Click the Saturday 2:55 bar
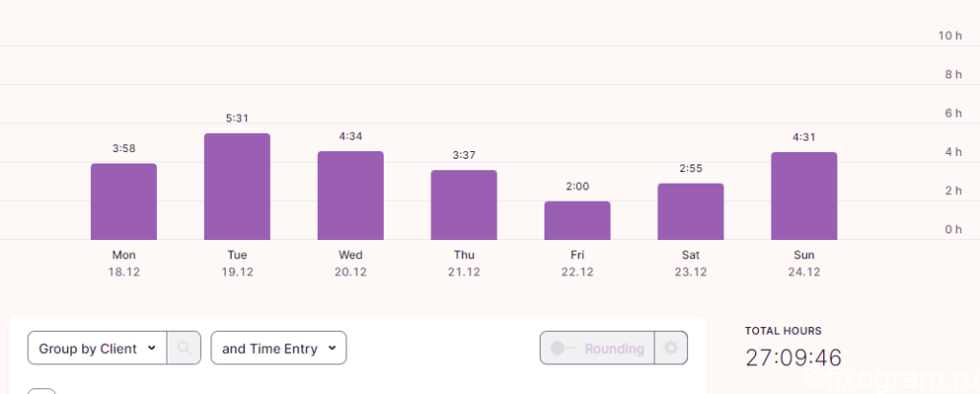980x394 pixels. [691, 211]
